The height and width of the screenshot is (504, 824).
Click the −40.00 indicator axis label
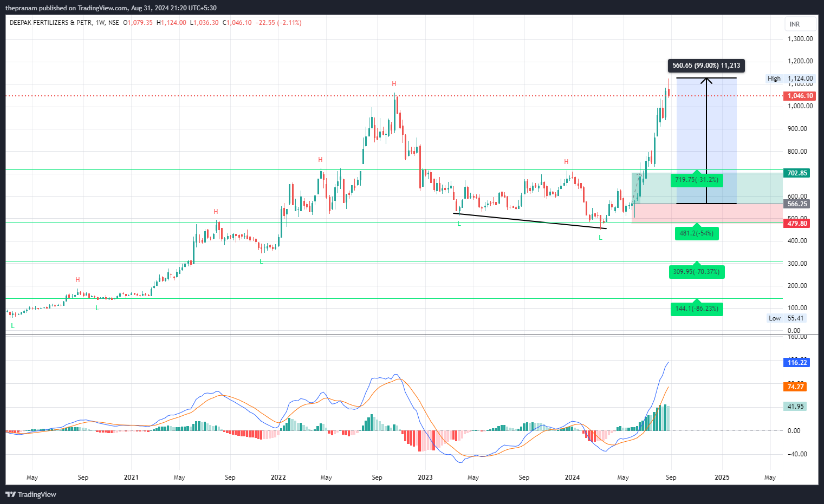(x=797, y=454)
